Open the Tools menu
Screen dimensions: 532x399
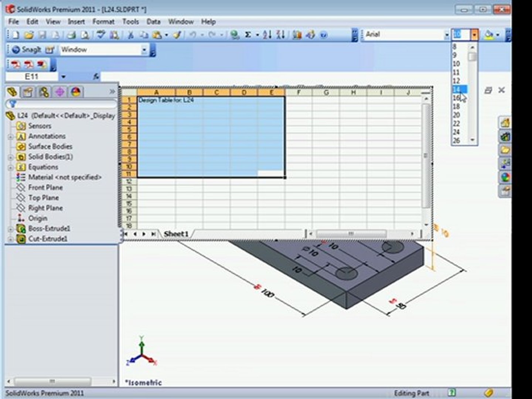point(130,21)
